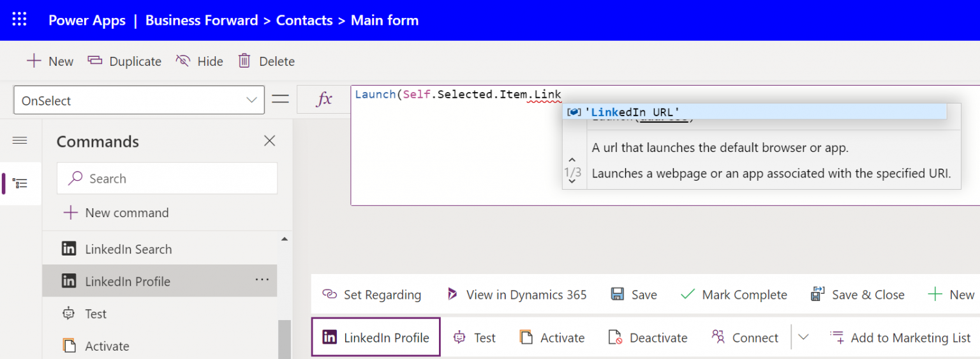Image resolution: width=980 pixels, height=359 pixels.
Task: Click Activate in preview command bar
Action: (552, 337)
